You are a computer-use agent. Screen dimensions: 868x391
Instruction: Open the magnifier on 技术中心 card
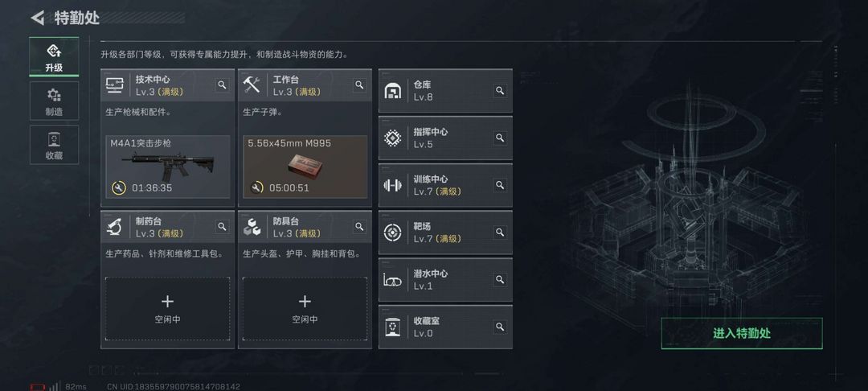coord(223,84)
